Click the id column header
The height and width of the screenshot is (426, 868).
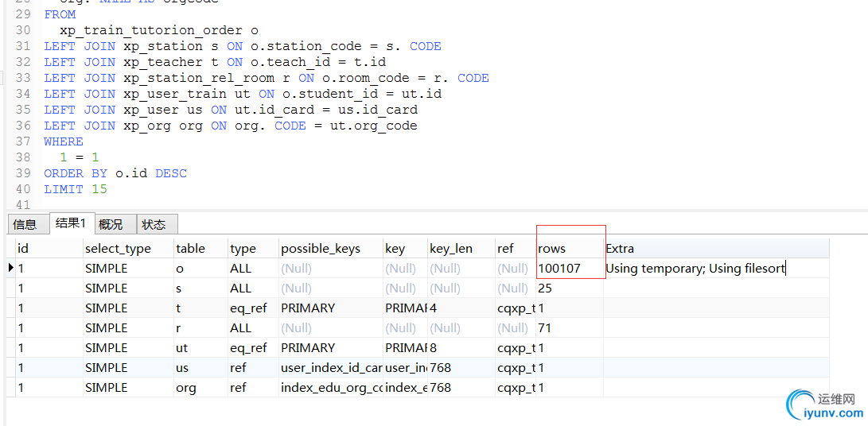click(x=49, y=249)
